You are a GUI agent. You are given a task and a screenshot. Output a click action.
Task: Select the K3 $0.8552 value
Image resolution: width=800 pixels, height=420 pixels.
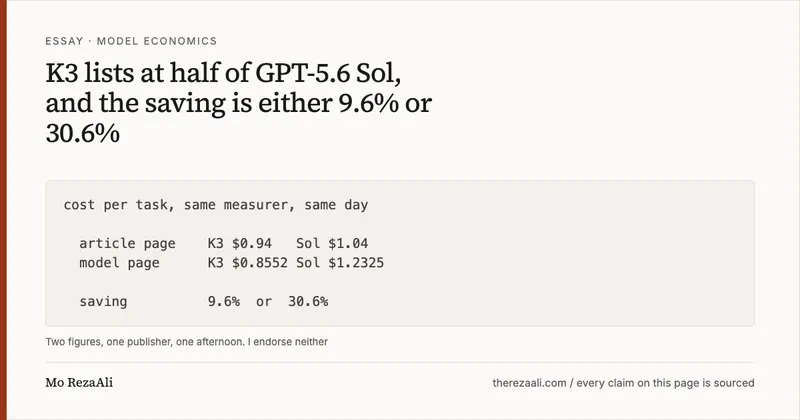pos(247,263)
